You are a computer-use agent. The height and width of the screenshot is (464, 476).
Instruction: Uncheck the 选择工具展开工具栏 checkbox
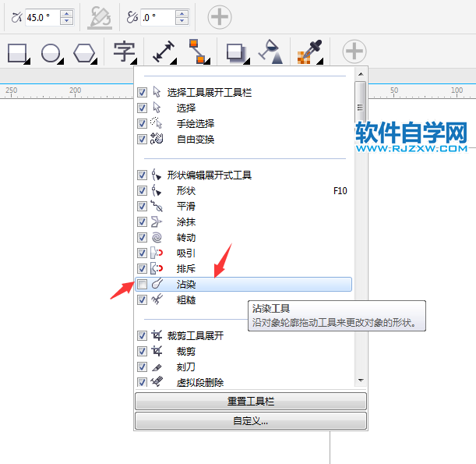pos(142,92)
